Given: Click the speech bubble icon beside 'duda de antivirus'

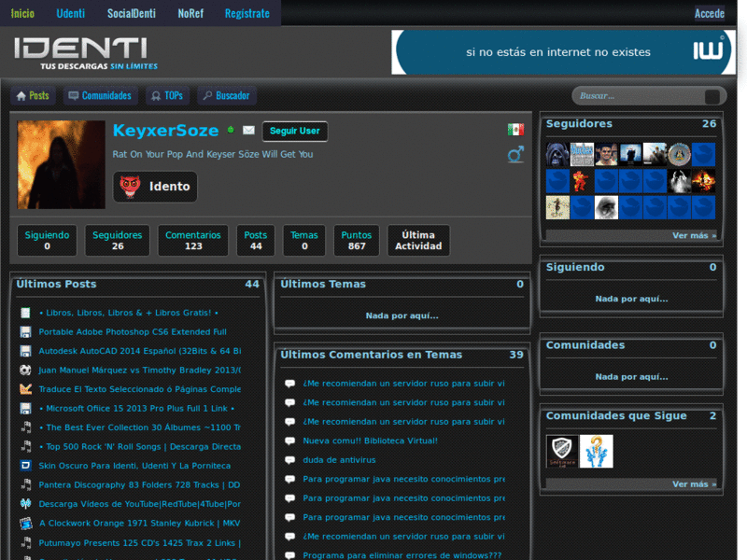Looking at the screenshot, I should (289, 460).
